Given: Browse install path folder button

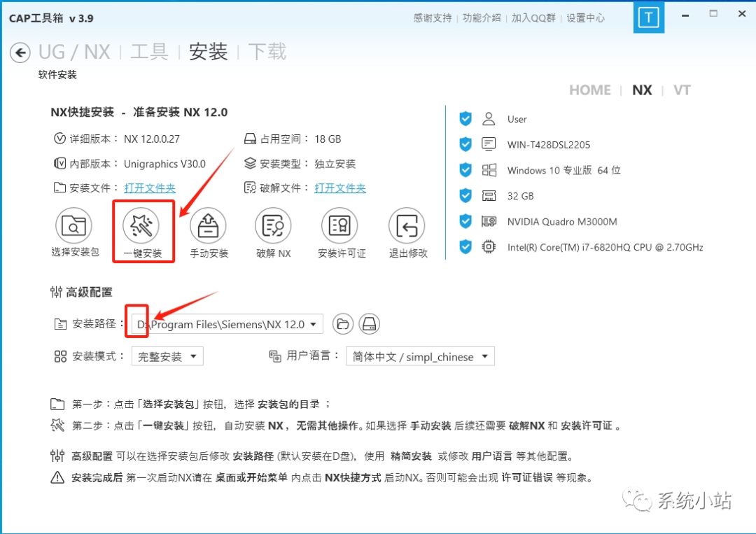Looking at the screenshot, I should coord(343,324).
